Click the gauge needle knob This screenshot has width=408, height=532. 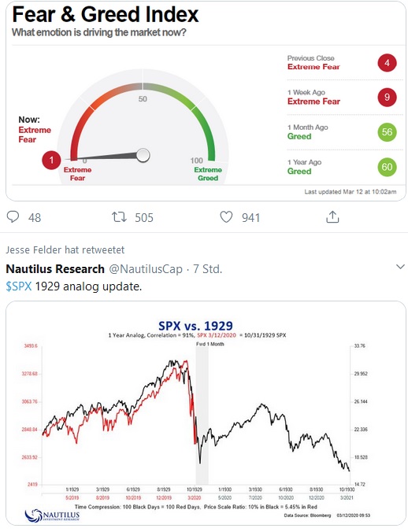143,155
